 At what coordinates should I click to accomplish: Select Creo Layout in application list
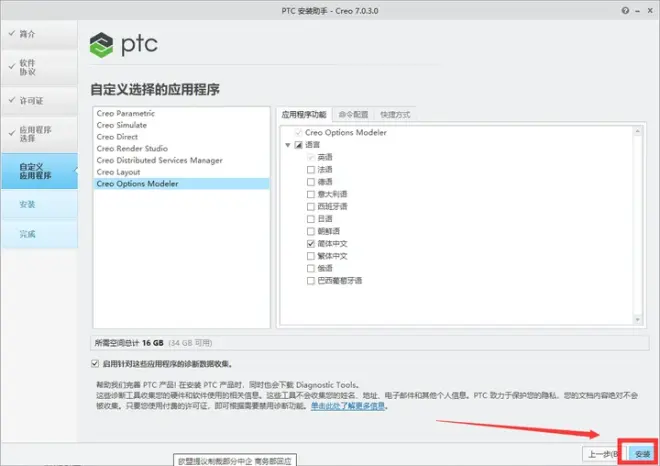[x=181, y=172]
